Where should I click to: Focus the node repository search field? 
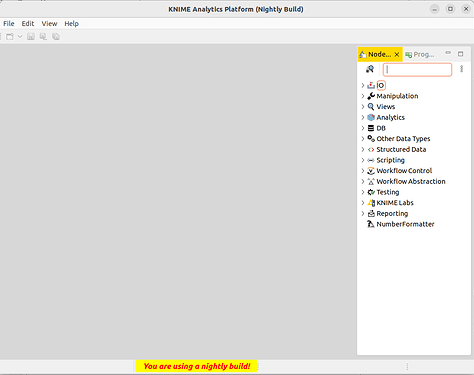tap(417, 70)
